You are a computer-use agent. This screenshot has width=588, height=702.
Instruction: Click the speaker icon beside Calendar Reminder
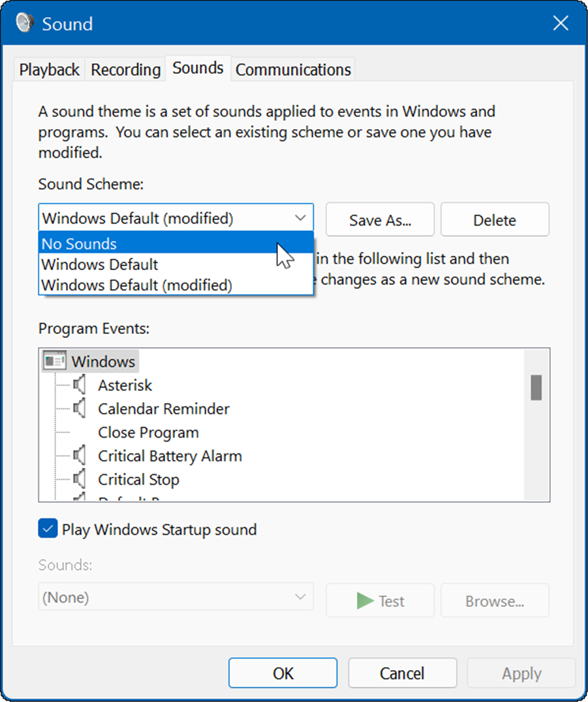click(x=80, y=408)
